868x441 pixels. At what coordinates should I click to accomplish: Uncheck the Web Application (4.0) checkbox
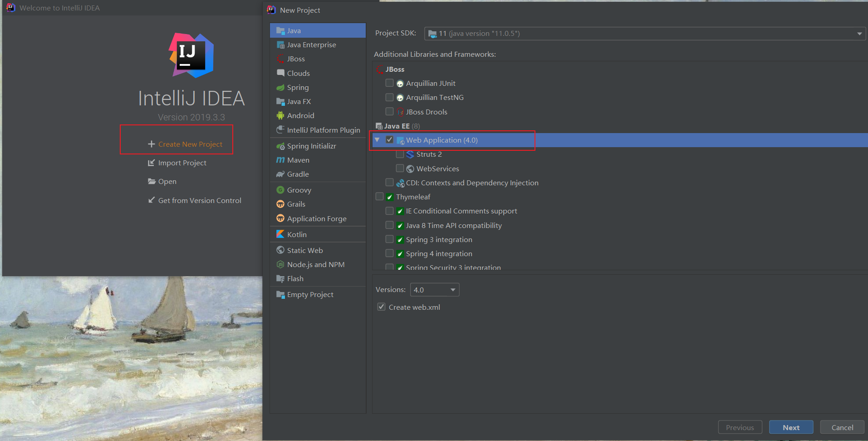click(x=389, y=140)
